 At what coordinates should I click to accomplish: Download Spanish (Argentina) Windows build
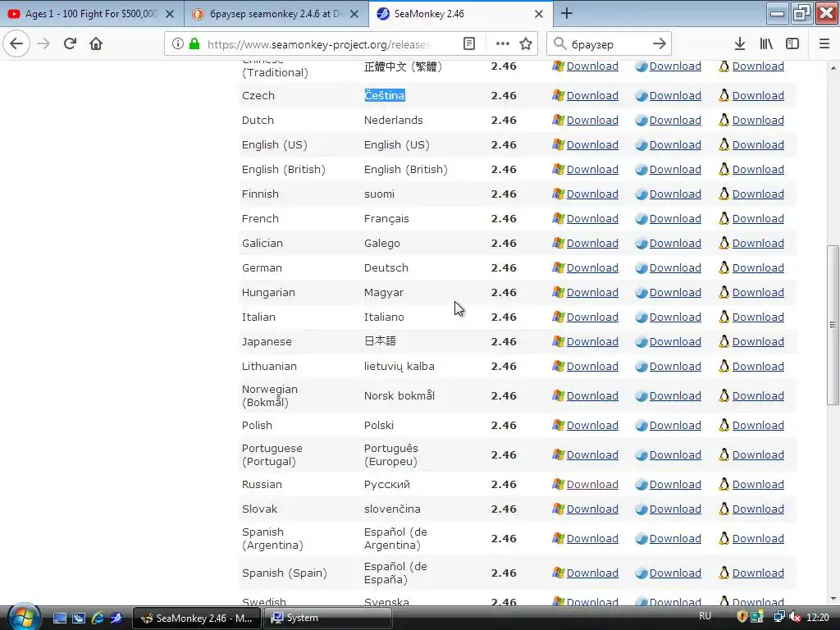(592, 538)
